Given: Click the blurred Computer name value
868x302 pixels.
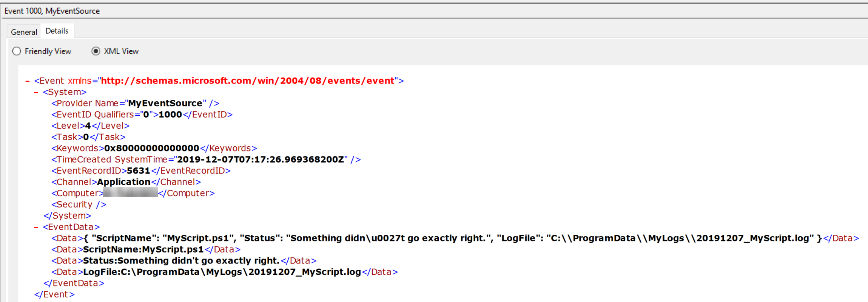Looking at the screenshot, I should click(131, 193).
